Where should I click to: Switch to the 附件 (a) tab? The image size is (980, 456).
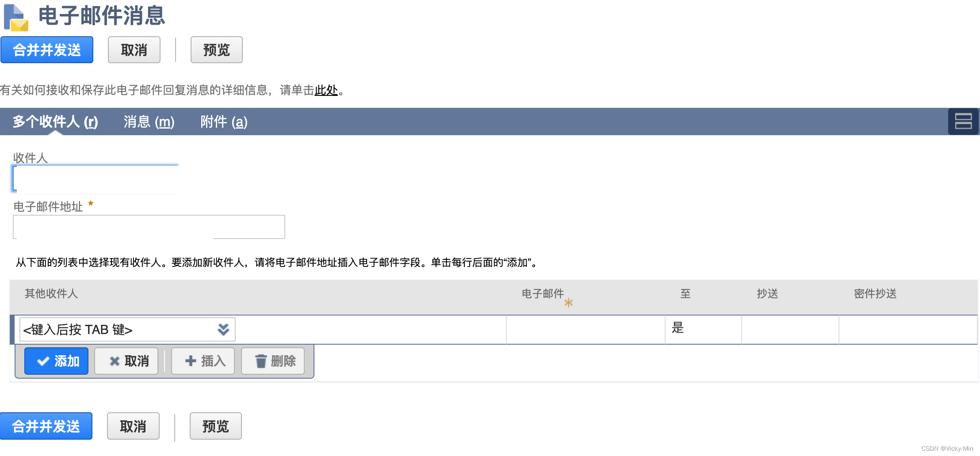pos(224,122)
